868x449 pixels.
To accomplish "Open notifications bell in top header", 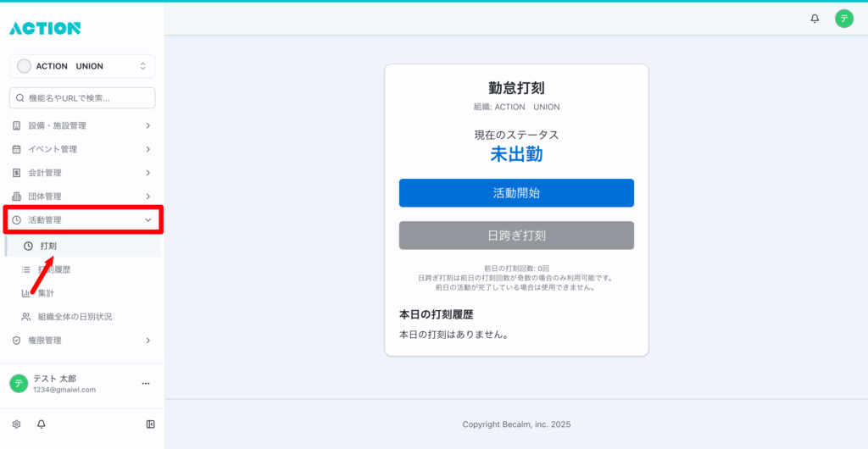I will click(x=815, y=19).
